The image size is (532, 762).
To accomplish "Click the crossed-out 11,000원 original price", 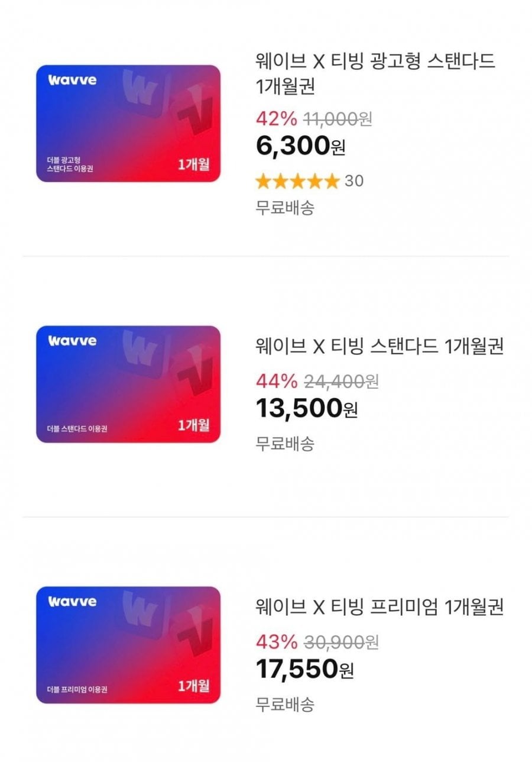I will point(338,119).
